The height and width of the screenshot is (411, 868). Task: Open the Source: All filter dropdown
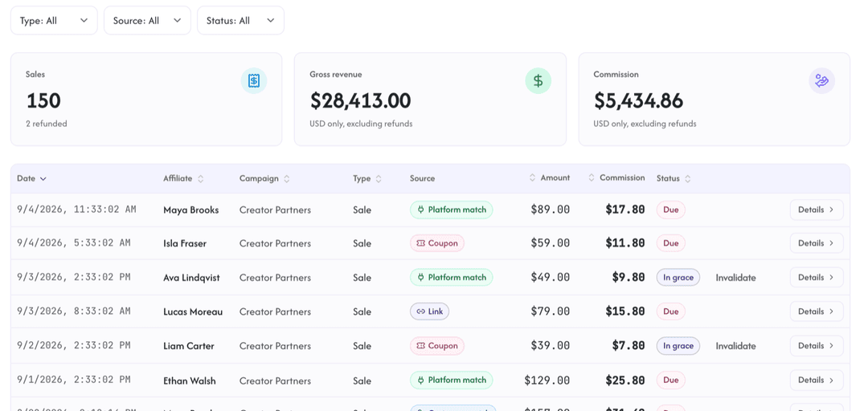(x=147, y=20)
